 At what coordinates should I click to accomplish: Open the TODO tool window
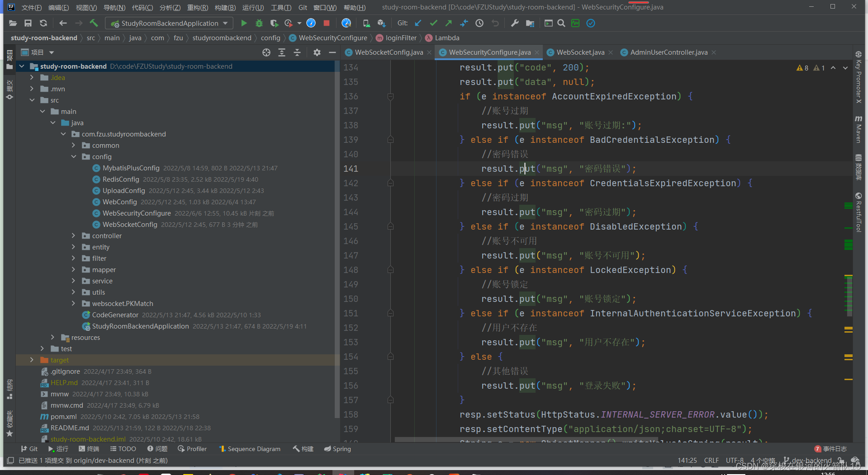(123, 449)
